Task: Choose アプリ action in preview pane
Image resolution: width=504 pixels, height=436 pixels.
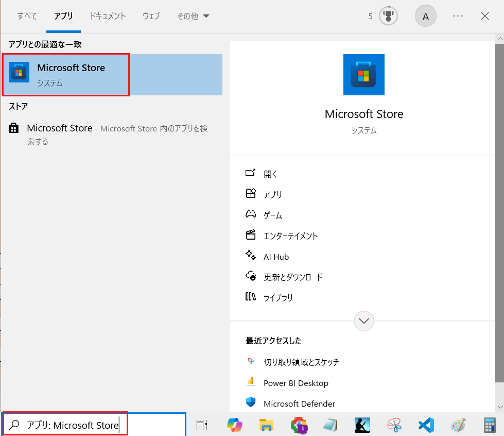Action: (x=272, y=195)
